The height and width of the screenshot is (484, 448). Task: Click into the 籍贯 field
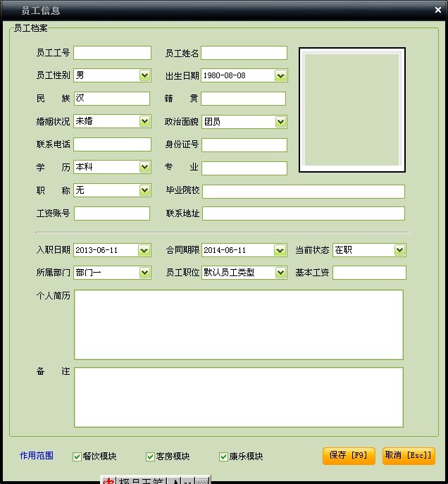click(x=244, y=99)
